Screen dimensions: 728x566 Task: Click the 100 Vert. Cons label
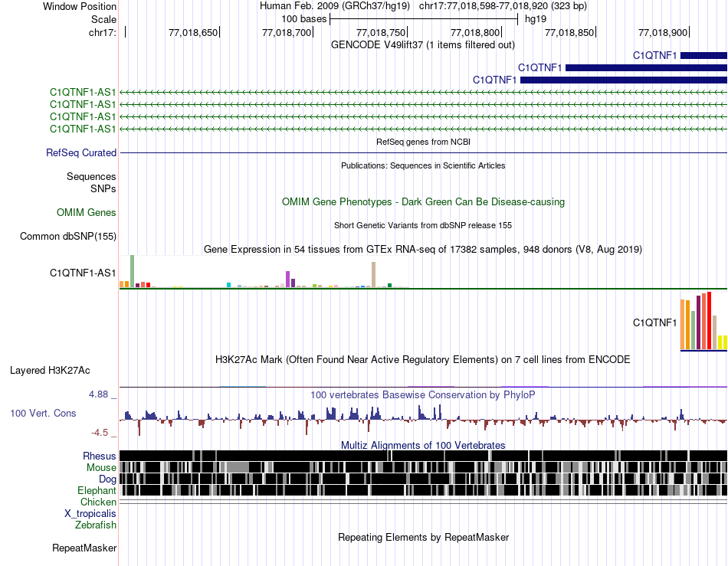[x=43, y=413]
